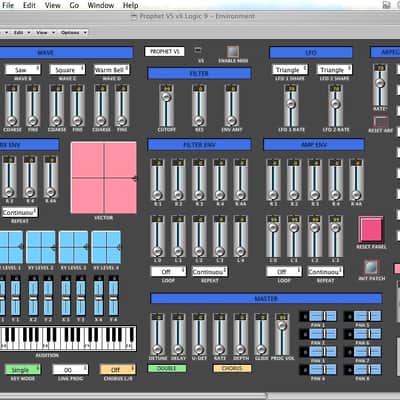The height and width of the screenshot is (400, 400).
Task: Click the Master Glide slider
Action: tap(261, 334)
